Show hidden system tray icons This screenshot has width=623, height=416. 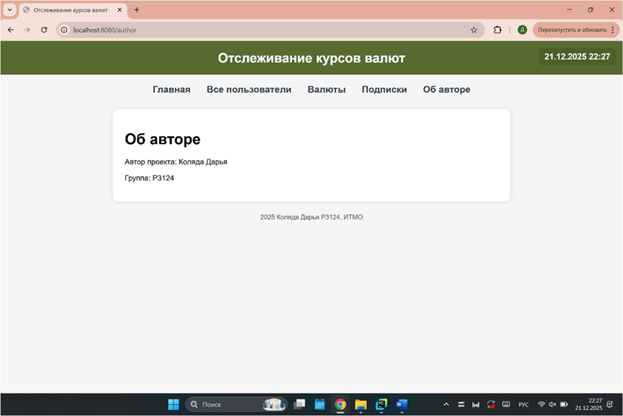(446, 404)
